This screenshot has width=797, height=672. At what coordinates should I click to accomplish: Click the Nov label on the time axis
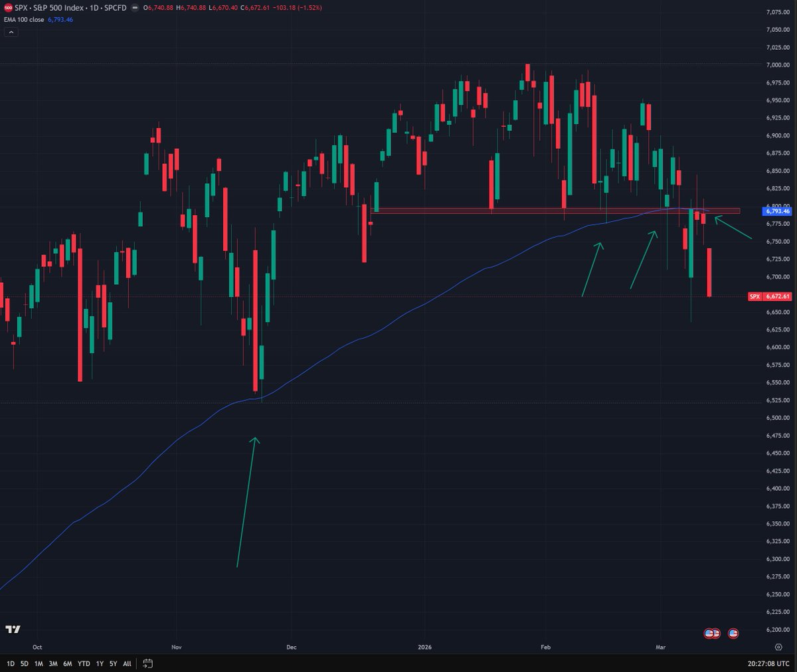(176, 647)
